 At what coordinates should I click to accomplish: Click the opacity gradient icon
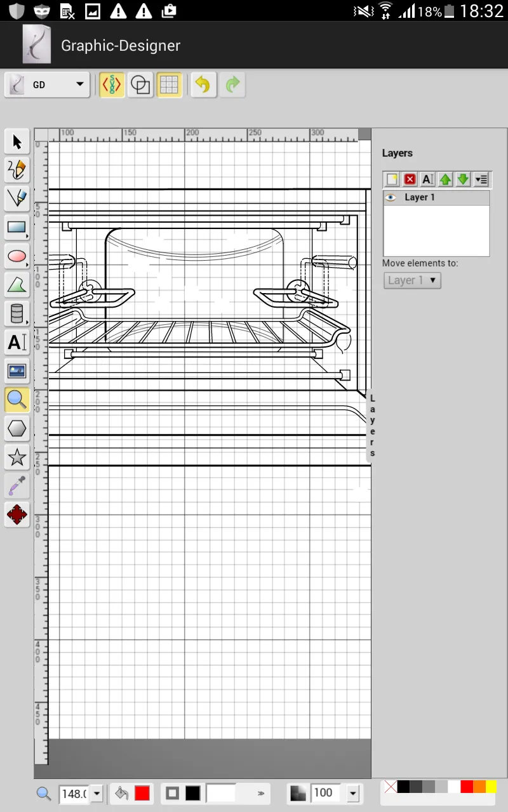click(x=298, y=793)
